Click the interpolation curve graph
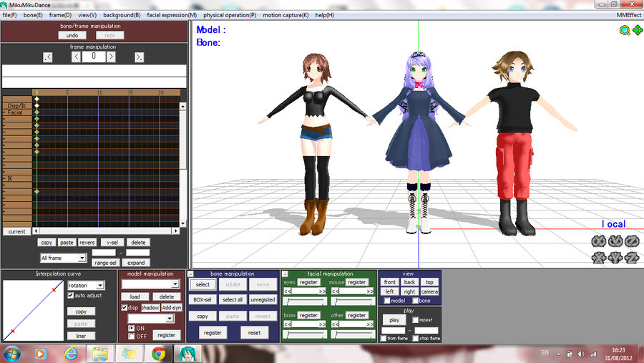The height and width of the screenshot is (363, 644). tap(33, 311)
